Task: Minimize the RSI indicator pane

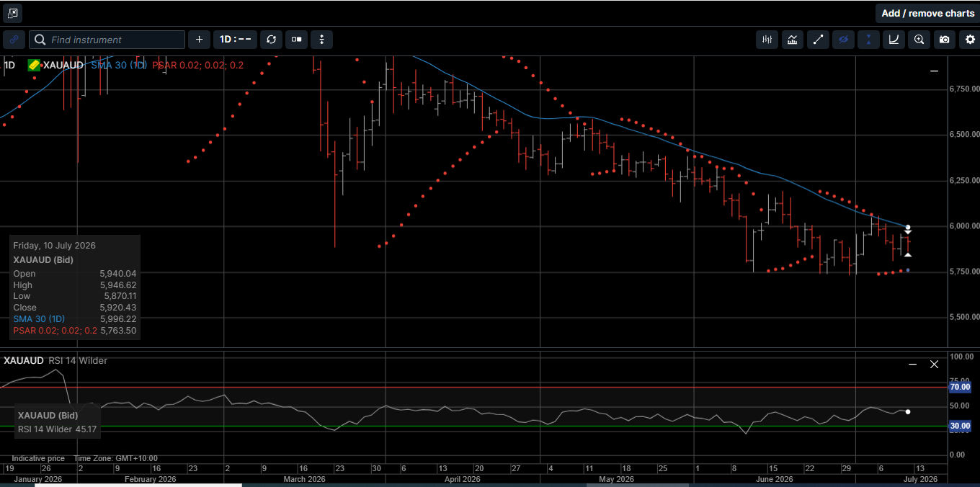Action: point(913,365)
